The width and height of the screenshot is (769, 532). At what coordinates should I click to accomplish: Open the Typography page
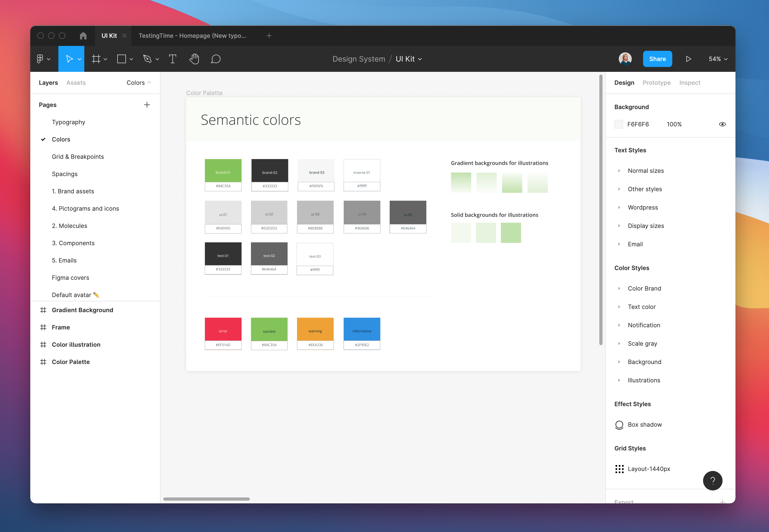68,122
